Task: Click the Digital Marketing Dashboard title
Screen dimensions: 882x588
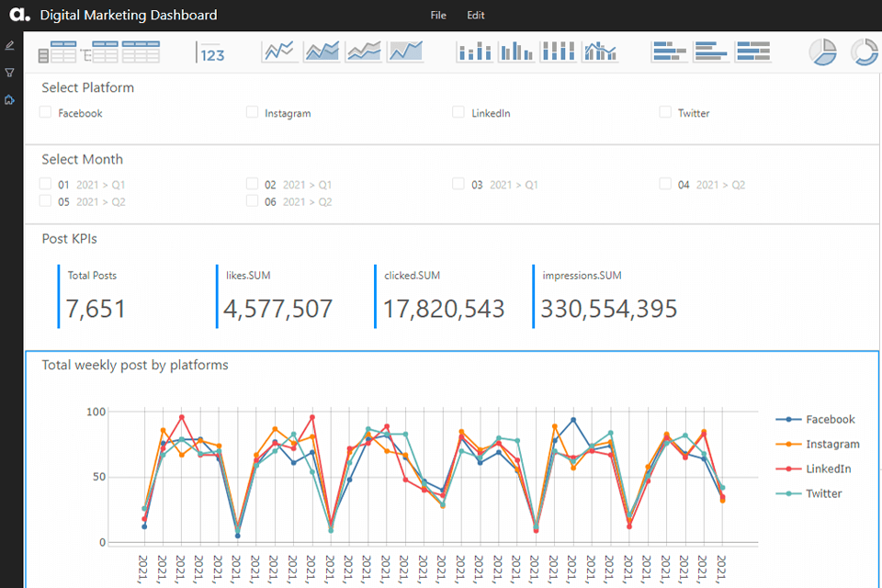Action: point(129,16)
